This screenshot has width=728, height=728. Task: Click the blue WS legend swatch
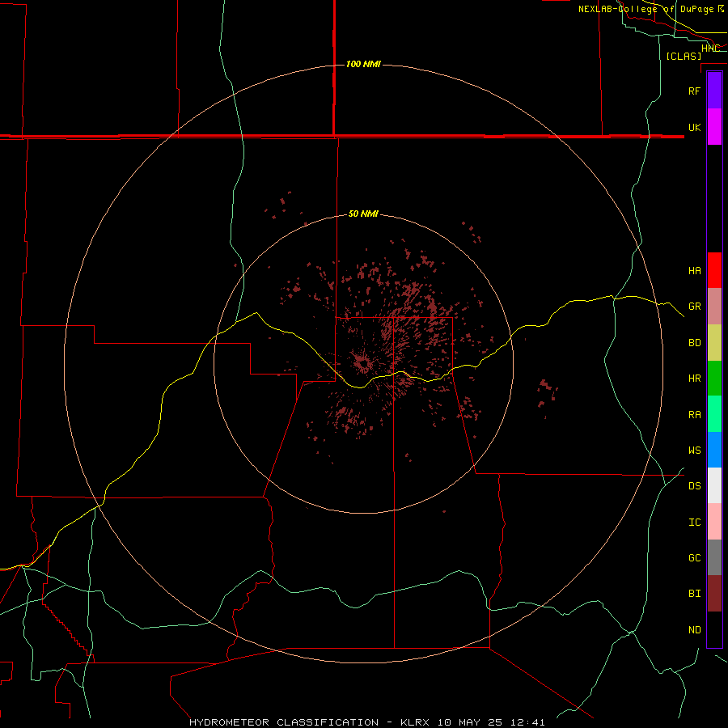tap(714, 450)
